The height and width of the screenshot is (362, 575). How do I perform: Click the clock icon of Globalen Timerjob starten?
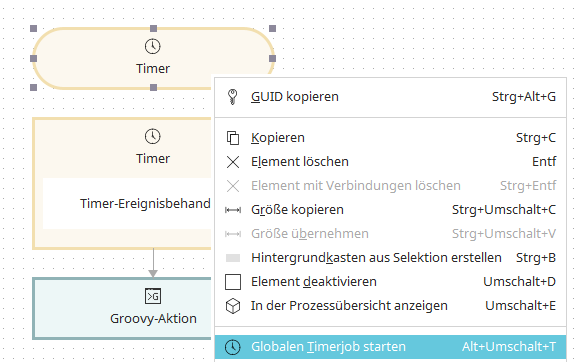click(x=233, y=347)
